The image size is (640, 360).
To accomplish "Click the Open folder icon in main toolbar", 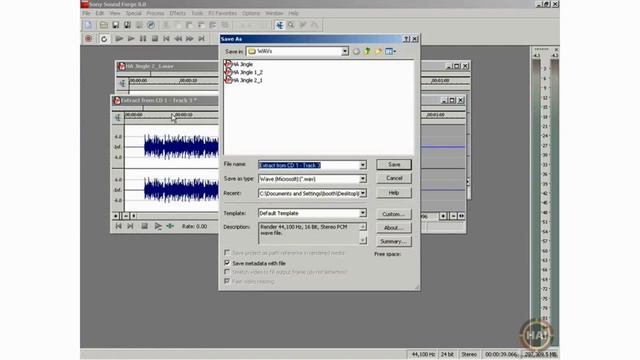I will [x=104, y=25].
